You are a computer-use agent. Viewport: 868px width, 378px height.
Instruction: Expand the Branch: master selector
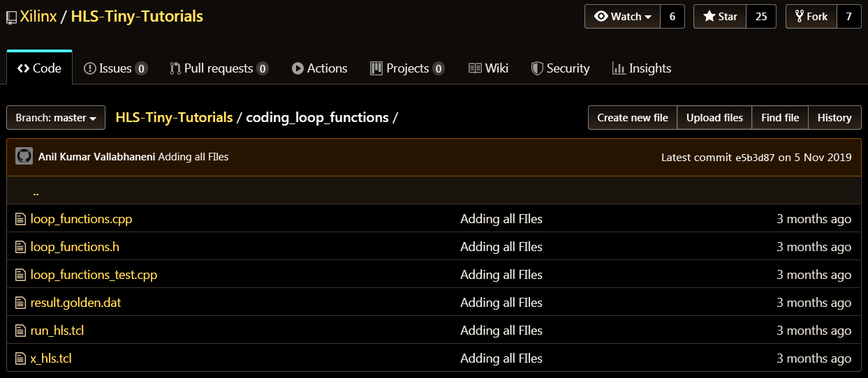point(56,118)
